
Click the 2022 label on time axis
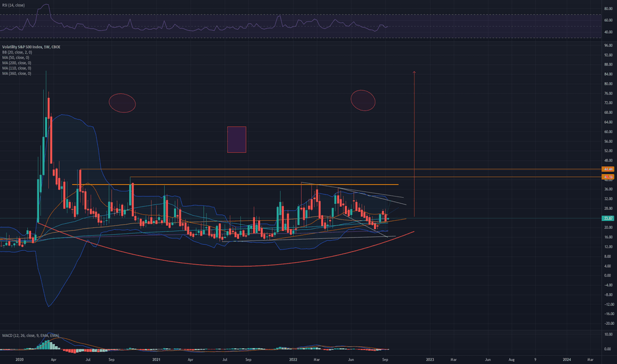pyautogui.click(x=293, y=359)
